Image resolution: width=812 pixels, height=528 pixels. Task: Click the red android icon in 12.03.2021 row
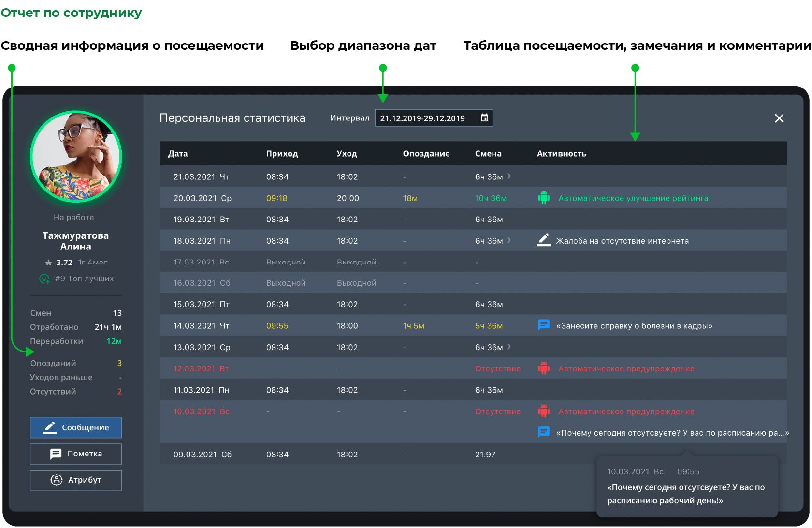[x=544, y=368]
